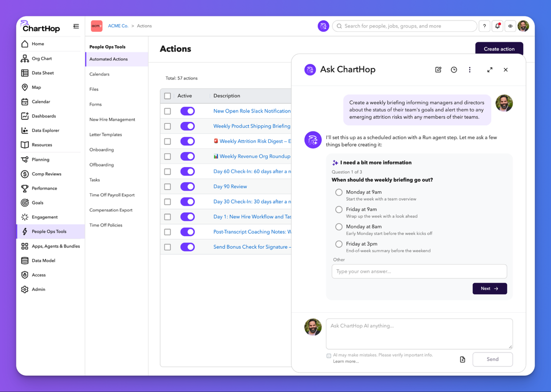Click the Resources book icon
This screenshot has height=392, width=551.
[x=25, y=145]
